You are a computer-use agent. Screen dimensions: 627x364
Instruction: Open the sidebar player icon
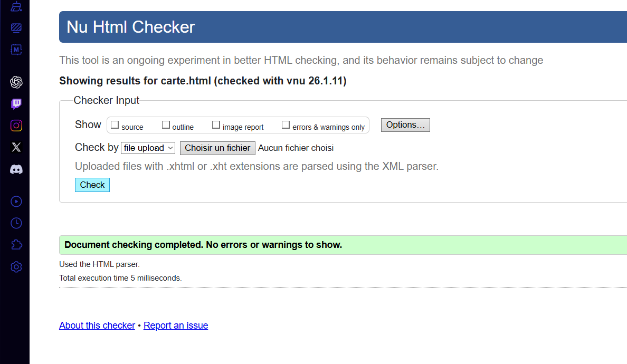16,201
